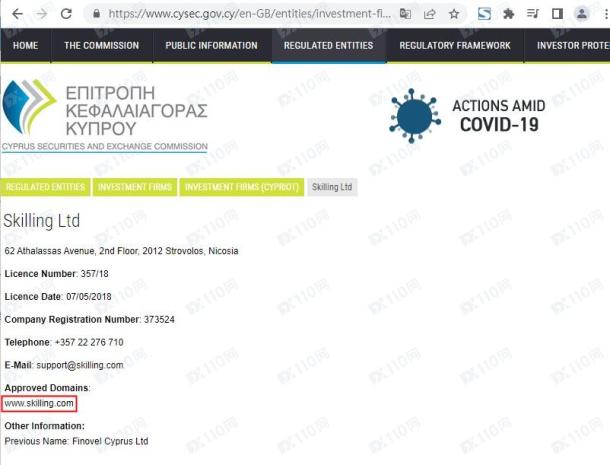This screenshot has width=610, height=465.
Task: Bookmark this page with the star icon
Action: point(454,14)
